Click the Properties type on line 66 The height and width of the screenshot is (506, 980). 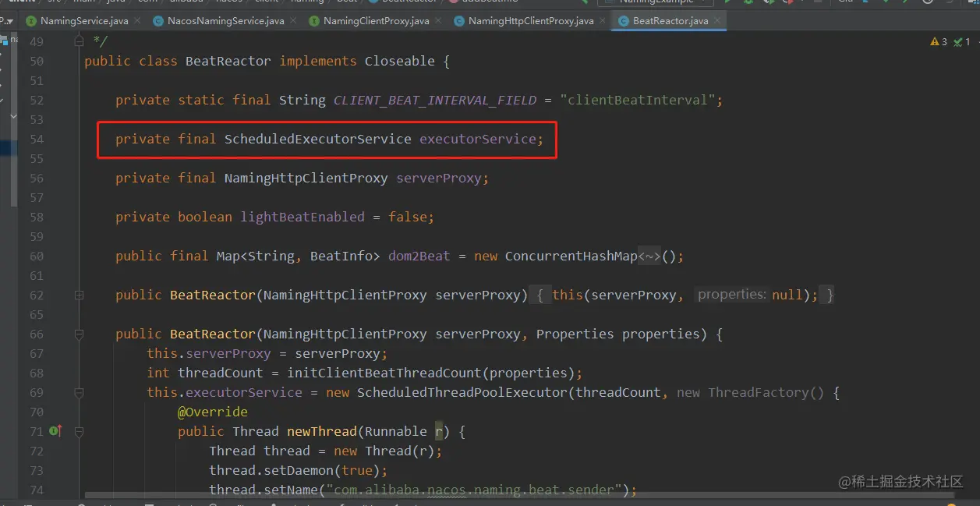pyautogui.click(x=575, y=334)
